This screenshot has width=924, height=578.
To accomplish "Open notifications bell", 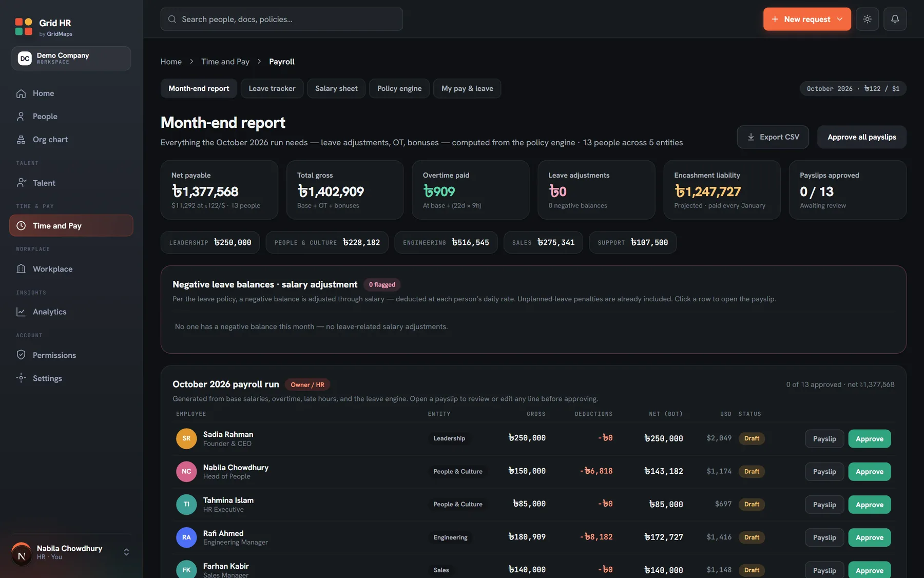I will point(895,19).
